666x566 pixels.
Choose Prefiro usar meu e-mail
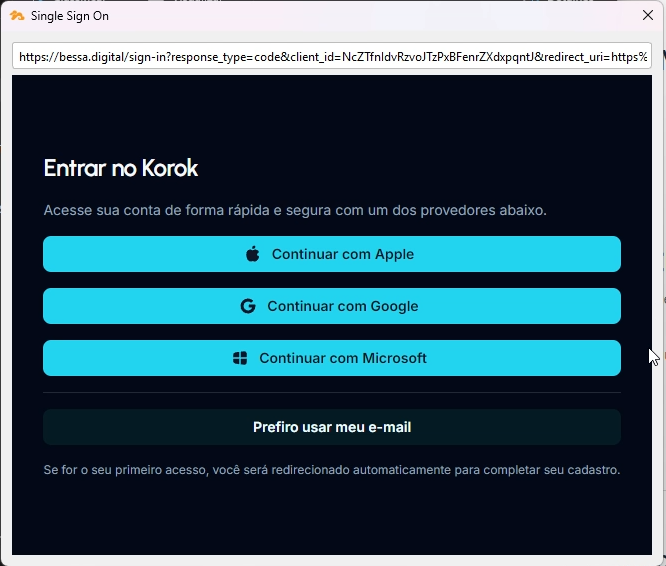tap(332, 427)
